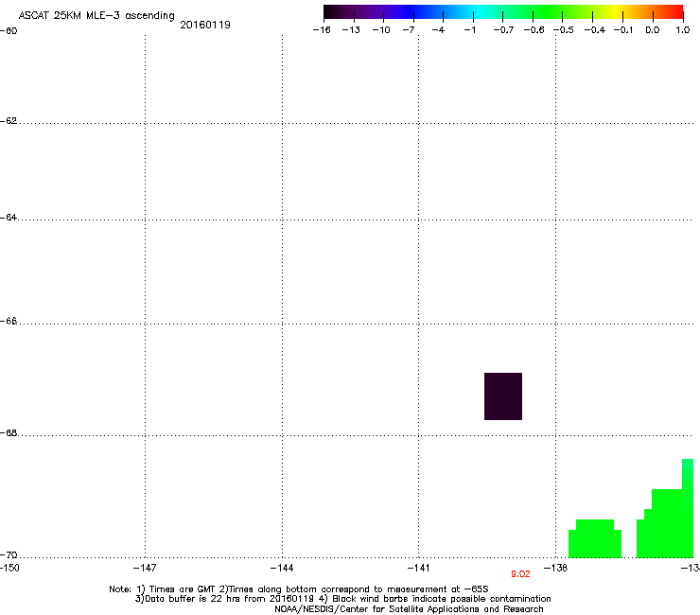Click the note line starting "Note: 1) Times are GMT"
The image size is (700, 615).
299,589
